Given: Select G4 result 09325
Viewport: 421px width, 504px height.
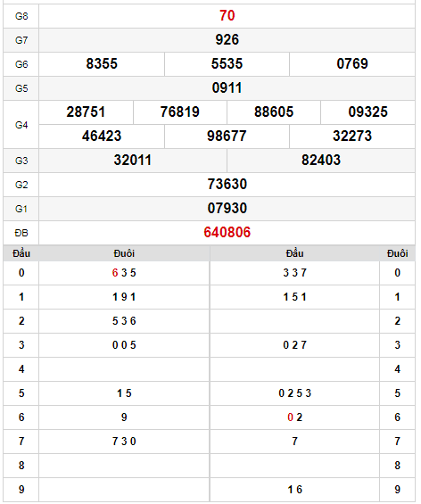Looking at the screenshot, I should pos(368,112).
